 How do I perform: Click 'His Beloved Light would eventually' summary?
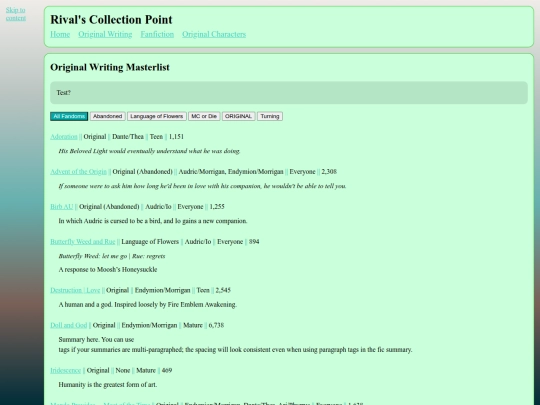pyautogui.click(x=149, y=151)
